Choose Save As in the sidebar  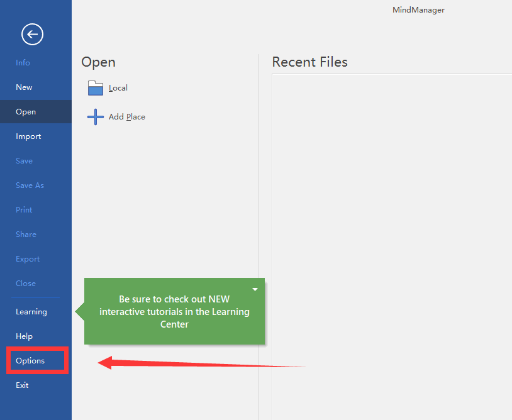click(x=30, y=185)
